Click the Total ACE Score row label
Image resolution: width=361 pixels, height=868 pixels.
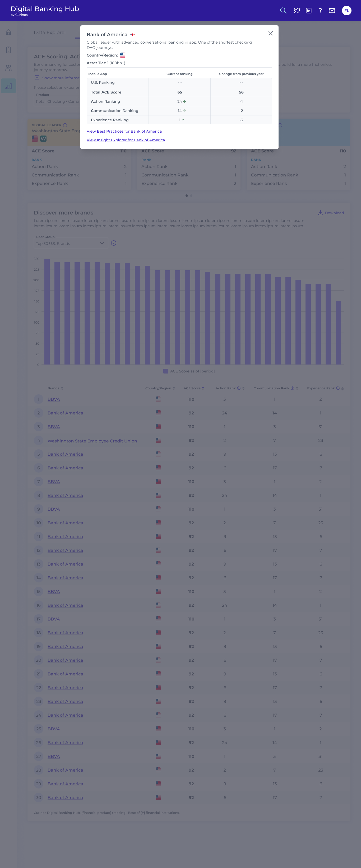[x=106, y=92]
